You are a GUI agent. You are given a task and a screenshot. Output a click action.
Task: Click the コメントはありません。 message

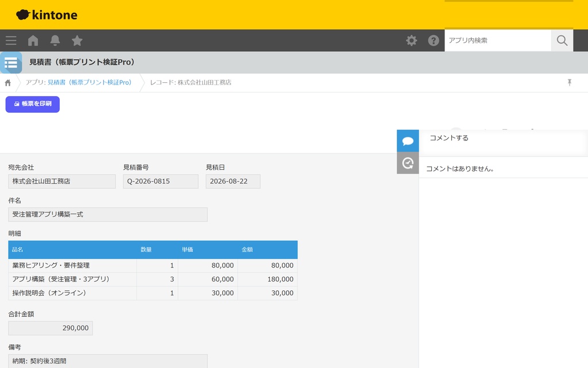[460, 169]
